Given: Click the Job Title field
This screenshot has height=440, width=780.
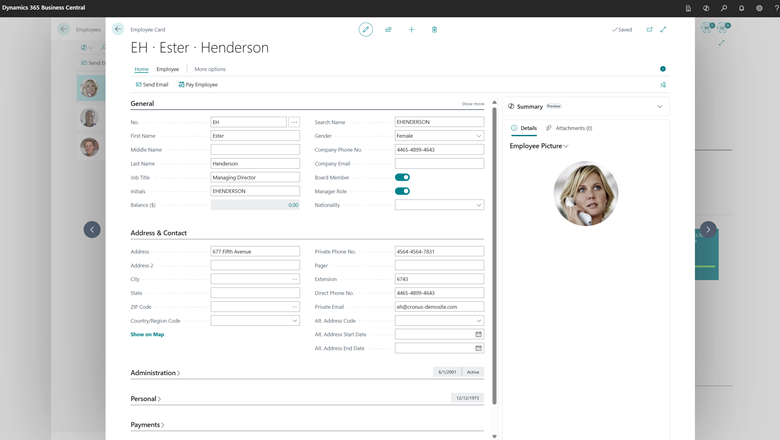Looking at the screenshot, I should point(255,177).
